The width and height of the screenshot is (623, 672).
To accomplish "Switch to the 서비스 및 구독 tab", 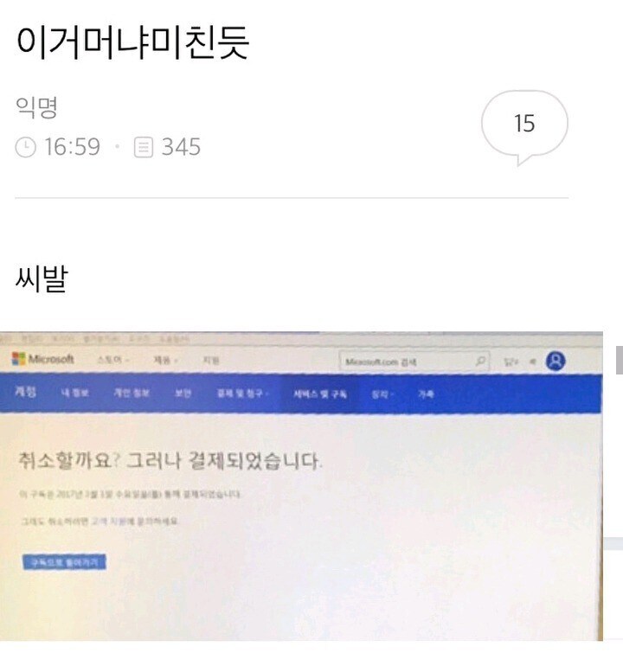I will click(319, 394).
